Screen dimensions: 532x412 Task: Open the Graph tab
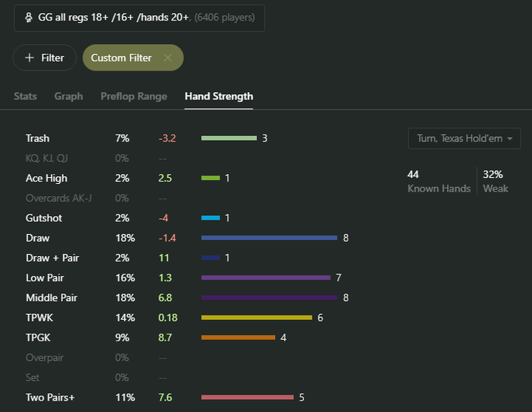click(x=68, y=97)
